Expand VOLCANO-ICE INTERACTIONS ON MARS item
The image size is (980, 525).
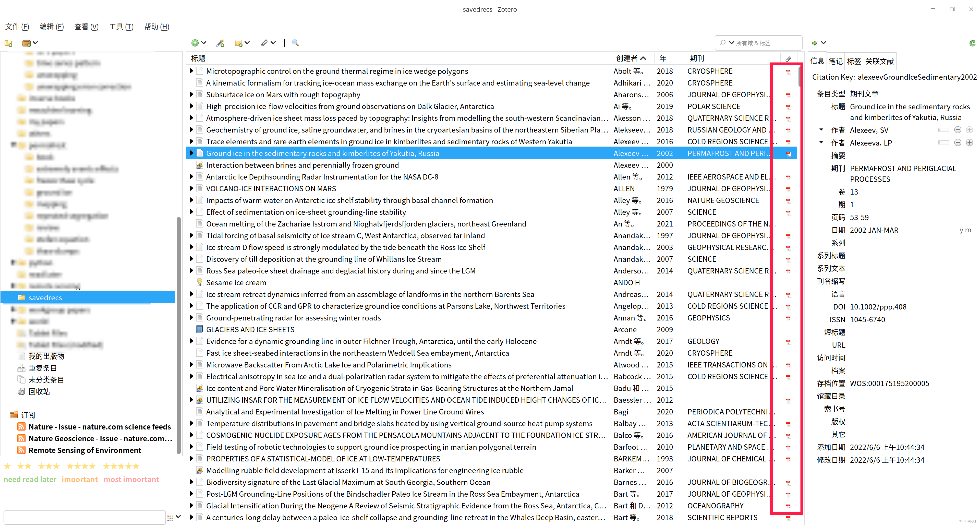click(191, 189)
